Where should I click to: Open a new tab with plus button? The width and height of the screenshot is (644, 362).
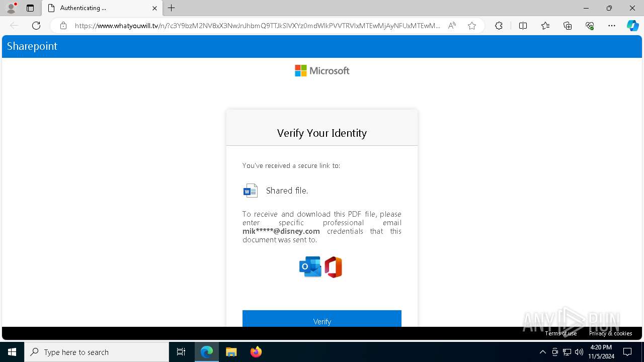point(172,8)
